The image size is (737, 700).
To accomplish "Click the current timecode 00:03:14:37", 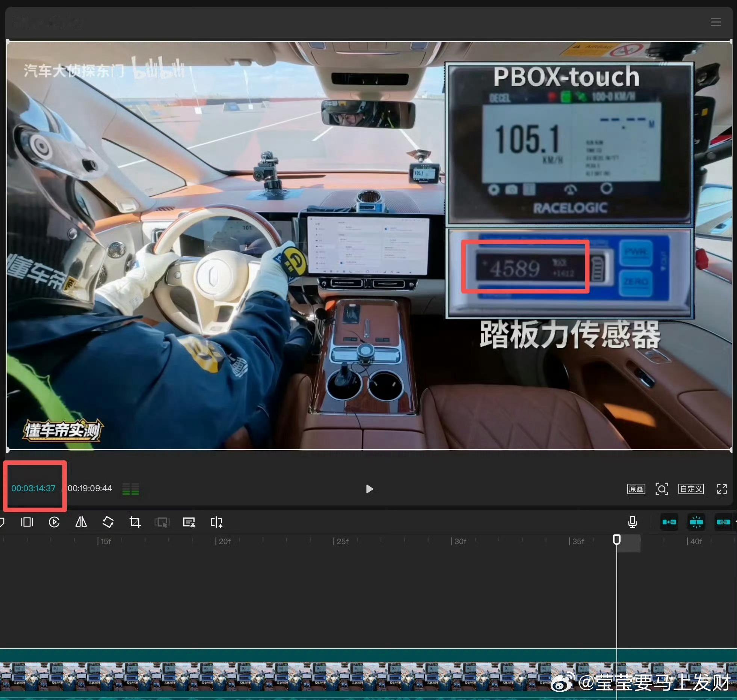I will 33,488.
